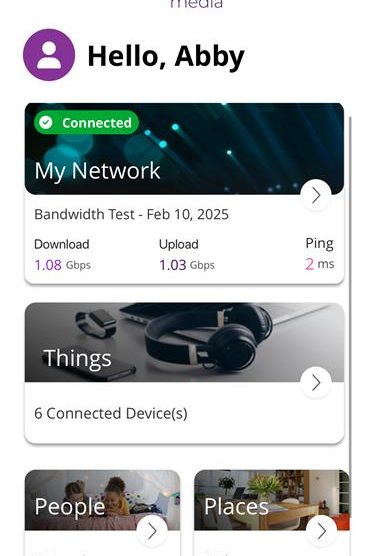Click the checkmark icon in Connected badge
368x556 pixels.
tap(46, 123)
